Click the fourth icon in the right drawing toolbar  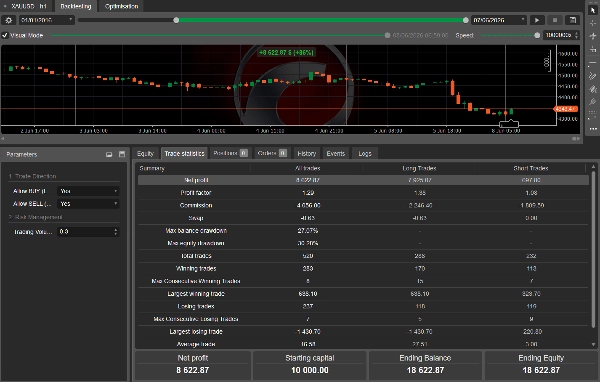pyautogui.click(x=593, y=49)
